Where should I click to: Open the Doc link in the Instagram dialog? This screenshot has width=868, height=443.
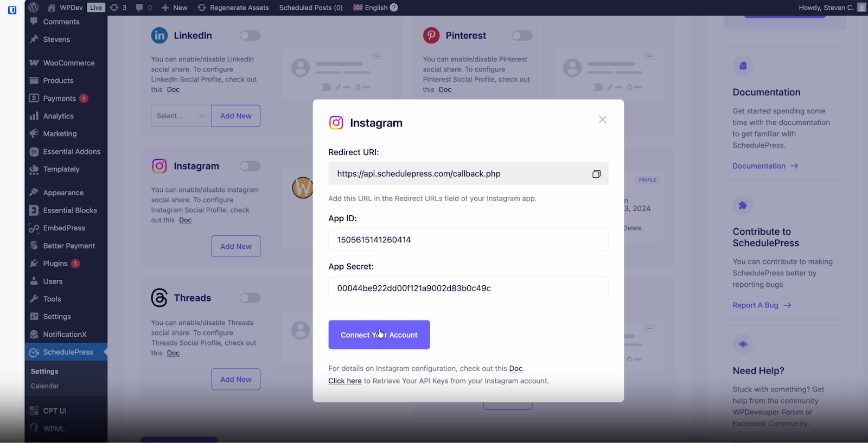tap(516, 368)
